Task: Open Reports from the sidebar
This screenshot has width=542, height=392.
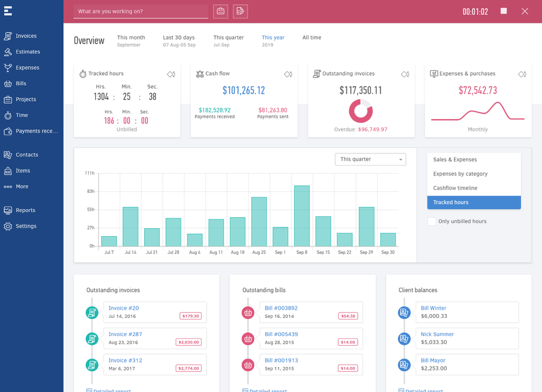Action: point(24,210)
